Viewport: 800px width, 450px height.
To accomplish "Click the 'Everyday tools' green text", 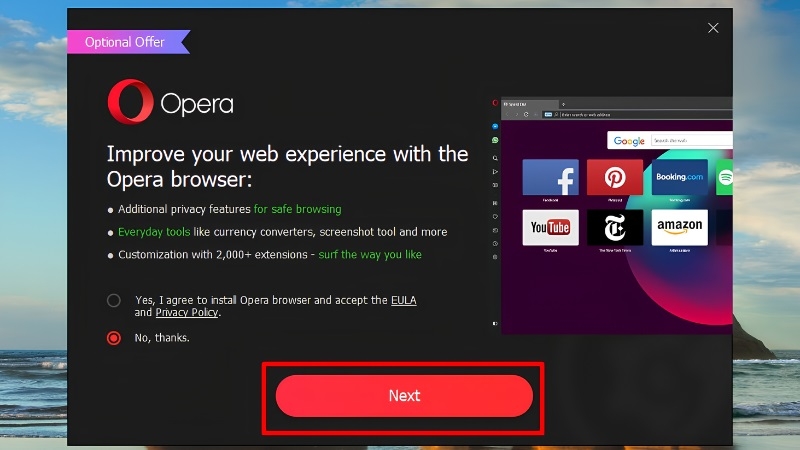I will pos(154,232).
